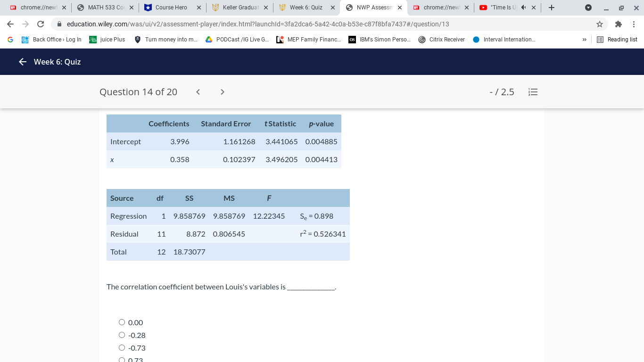
Task: Open MEP Family Financ... bookmark
Action: tap(309, 40)
